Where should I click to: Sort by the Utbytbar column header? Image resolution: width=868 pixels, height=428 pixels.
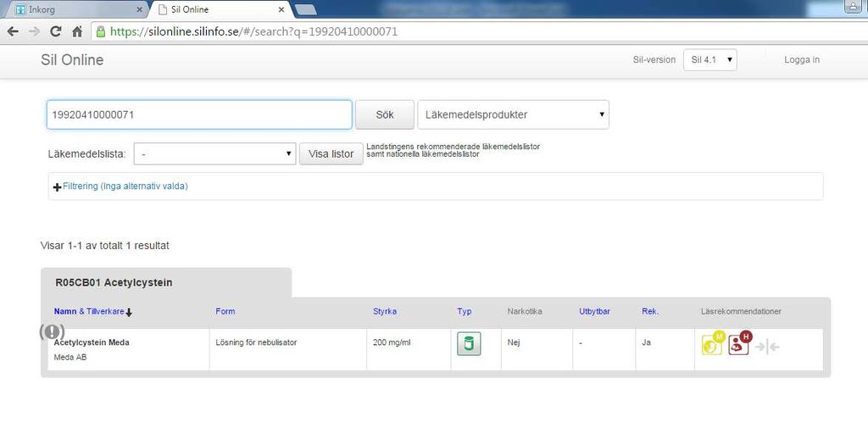pyautogui.click(x=594, y=311)
